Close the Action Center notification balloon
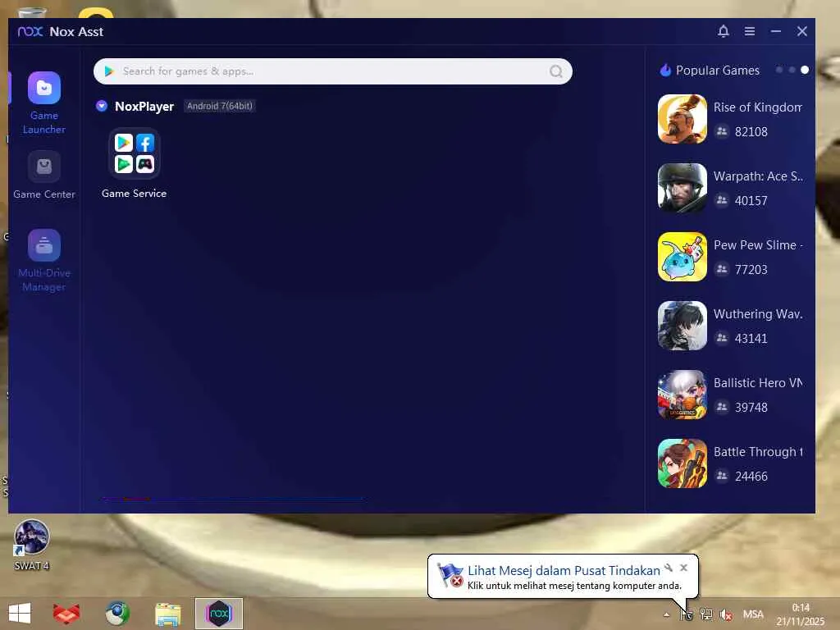 683,568
